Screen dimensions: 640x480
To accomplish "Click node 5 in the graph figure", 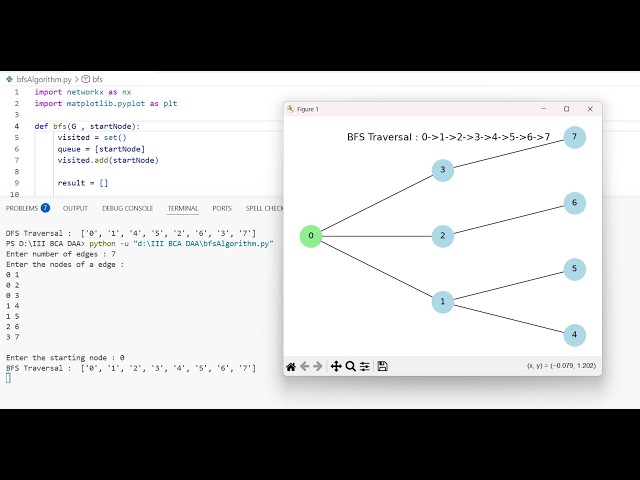I will click(x=575, y=269).
